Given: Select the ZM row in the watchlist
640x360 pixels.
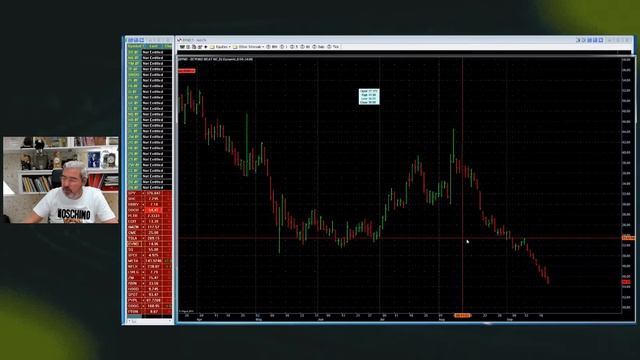Looking at the screenshot, I should click(149, 278).
